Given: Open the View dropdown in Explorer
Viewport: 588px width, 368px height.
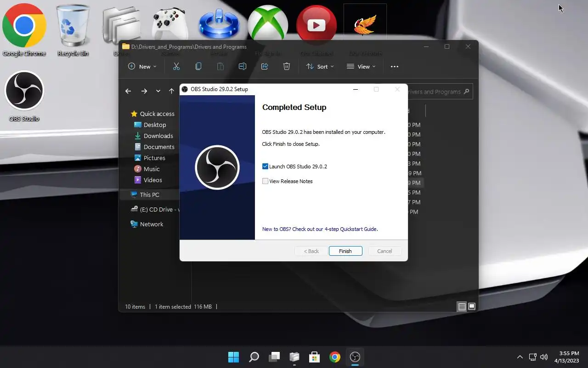Looking at the screenshot, I should [x=362, y=67].
